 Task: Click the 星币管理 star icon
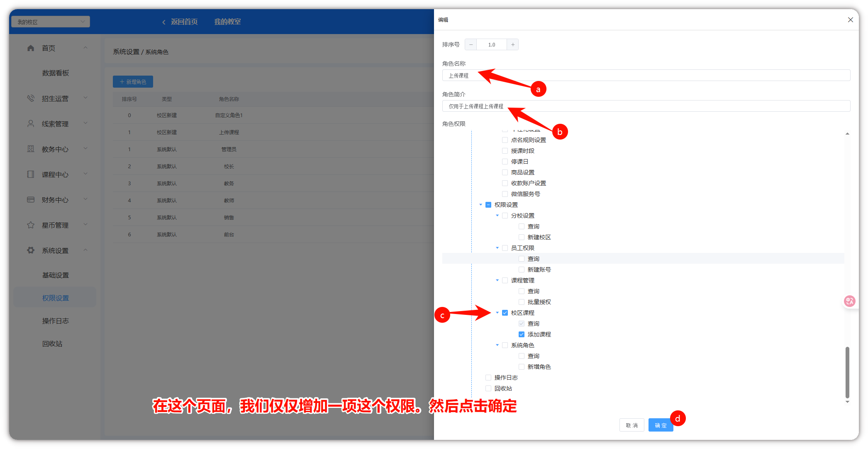point(31,225)
